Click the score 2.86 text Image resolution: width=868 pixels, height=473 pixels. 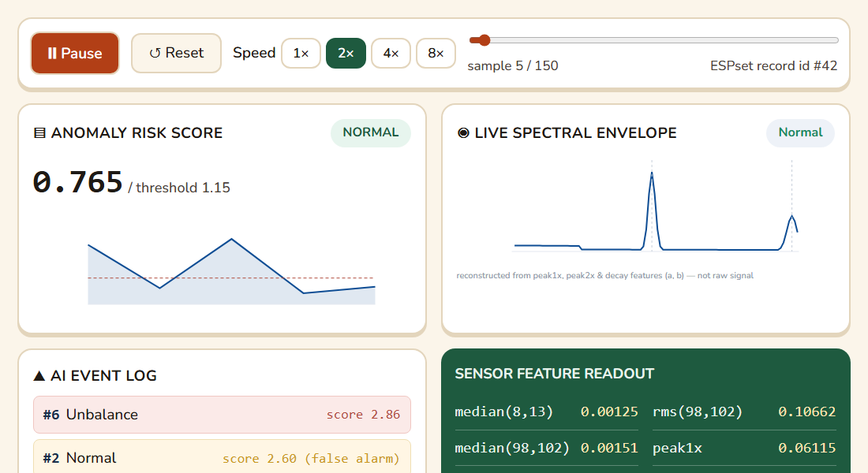(363, 415)
